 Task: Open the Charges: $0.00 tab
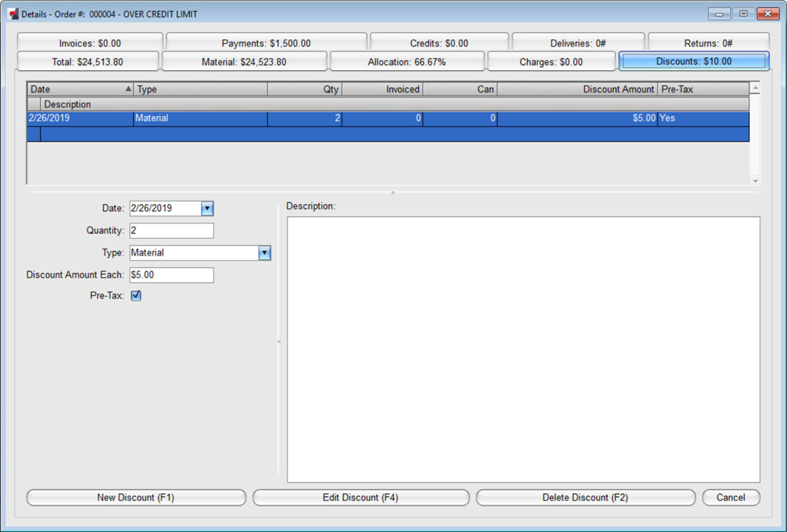pos(551,62)
